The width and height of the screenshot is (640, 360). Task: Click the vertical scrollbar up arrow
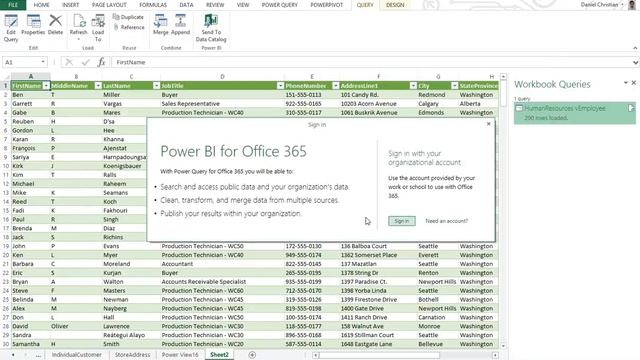coord(503,77)
